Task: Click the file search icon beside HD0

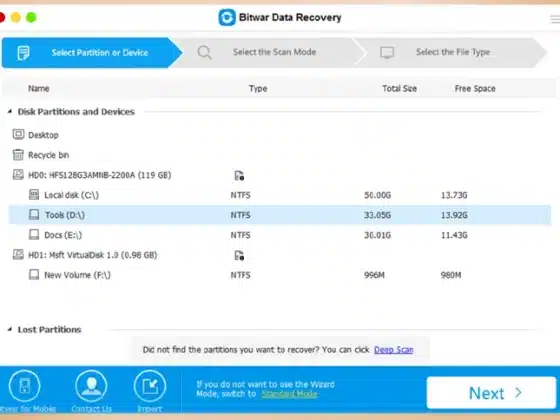Action: pyautogui.click(x=239, y=175)
